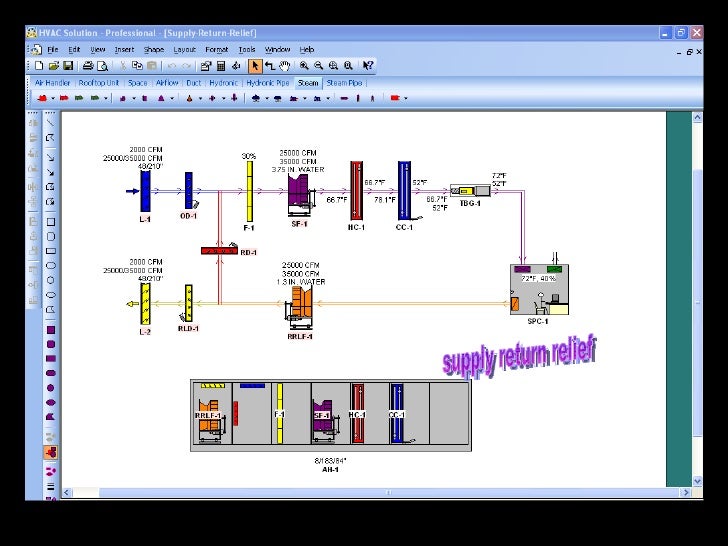The width and height of the screenshot is (728, 546).
Task: Open a file with the folder icon
Action: point(54,66)
